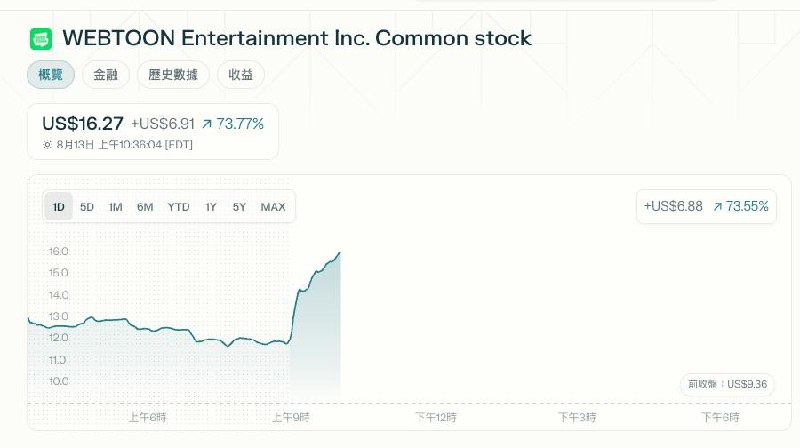The width and height of the screenshot is (800, 448).
Task: Pick the 1Y chart period
Action: [211, 207]
